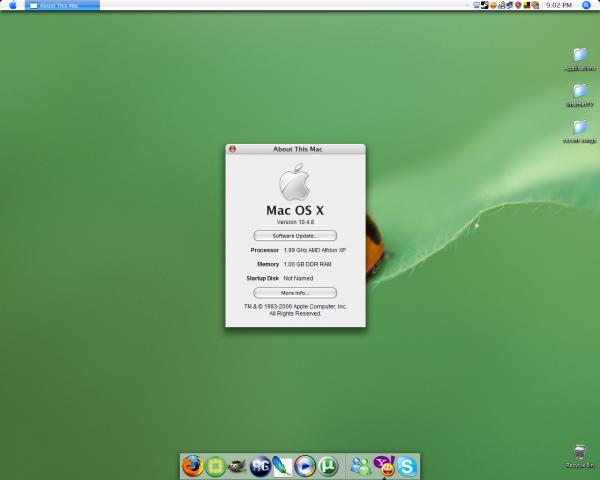Click the Processor value 1.99 GHz AMD Athlon XP

[315, 250]
